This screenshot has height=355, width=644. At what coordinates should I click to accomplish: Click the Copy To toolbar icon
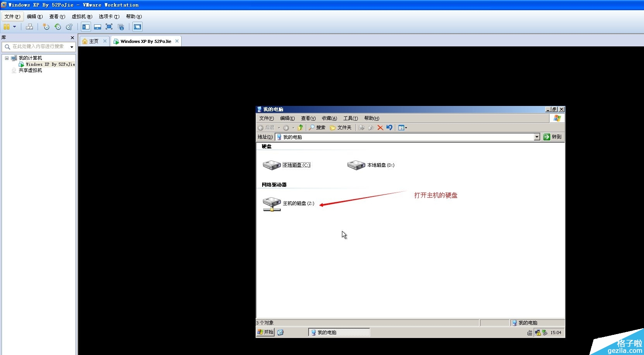(x=371, y=128)
